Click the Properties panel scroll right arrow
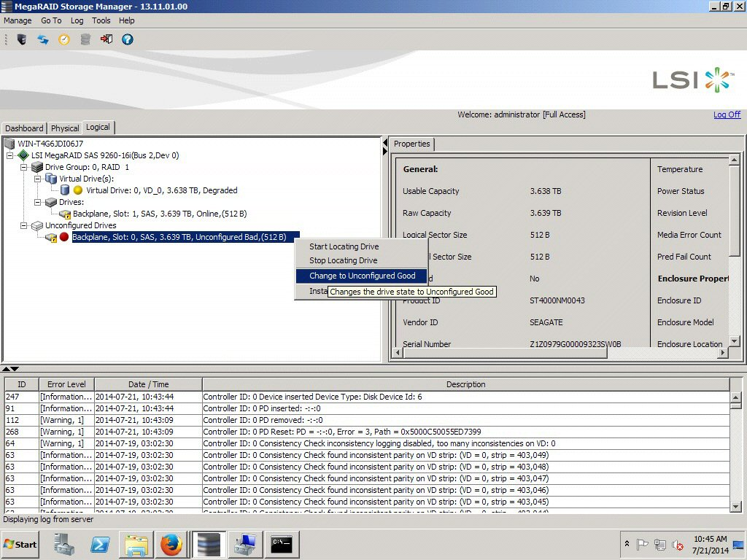The width and height of the screenshot is (747, 560). coord(723,353)
